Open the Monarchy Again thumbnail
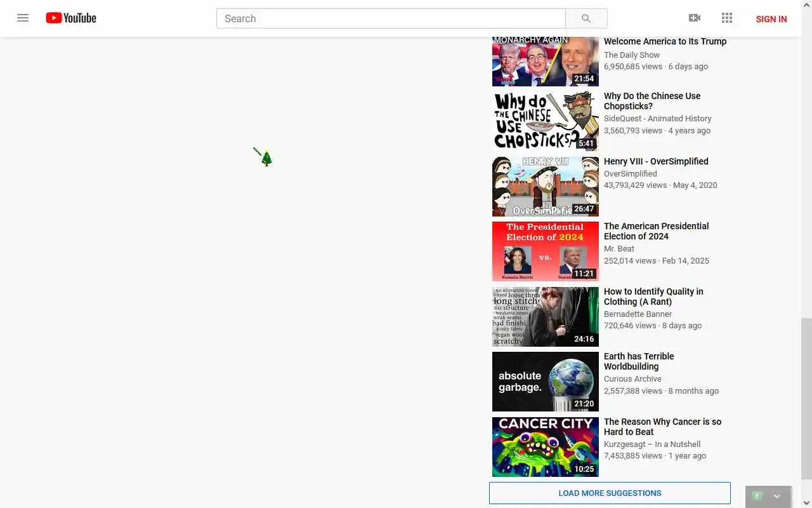Image resolution: width=812 pixels, height=508 pixels. click(546, 61)
